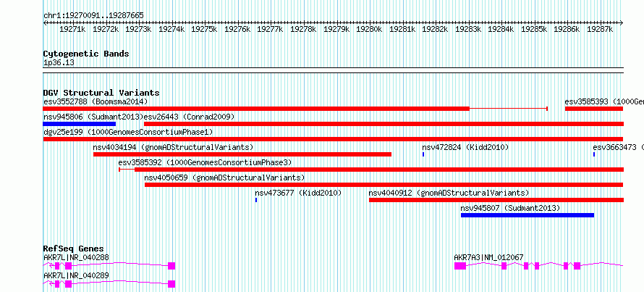644x292 pixels.
Task: Click the blue bar under nsv945807
Action: (528, 215)
